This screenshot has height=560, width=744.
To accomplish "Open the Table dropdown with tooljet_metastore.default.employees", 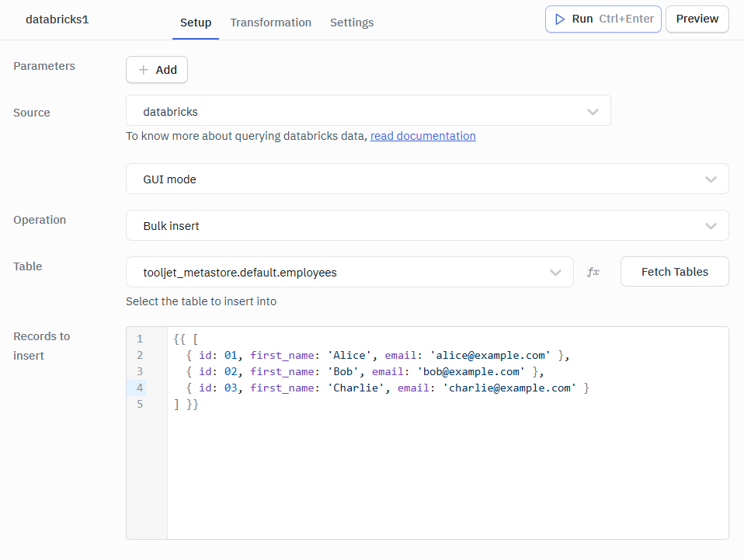I will (x=349, y=272).
